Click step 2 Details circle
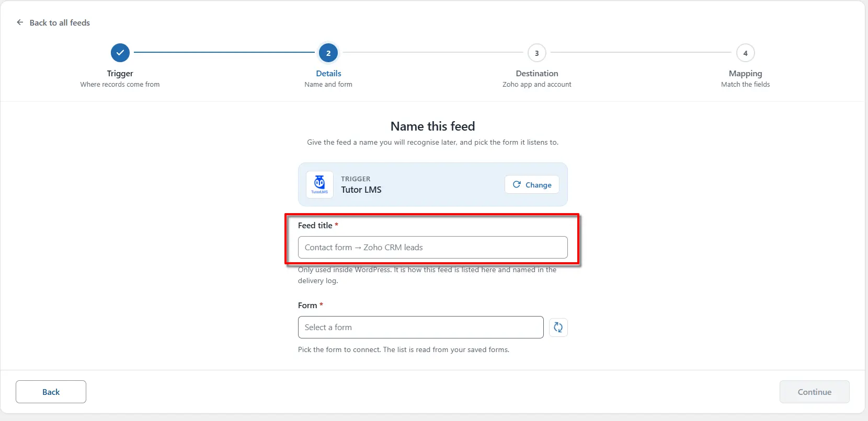This screenshot has height=421, width=868. (328, 53)
